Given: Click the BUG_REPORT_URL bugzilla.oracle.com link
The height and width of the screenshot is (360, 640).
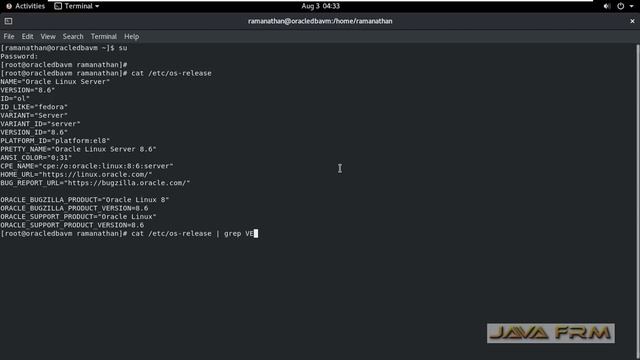Looking at the screenshot, I should point(127,183).
